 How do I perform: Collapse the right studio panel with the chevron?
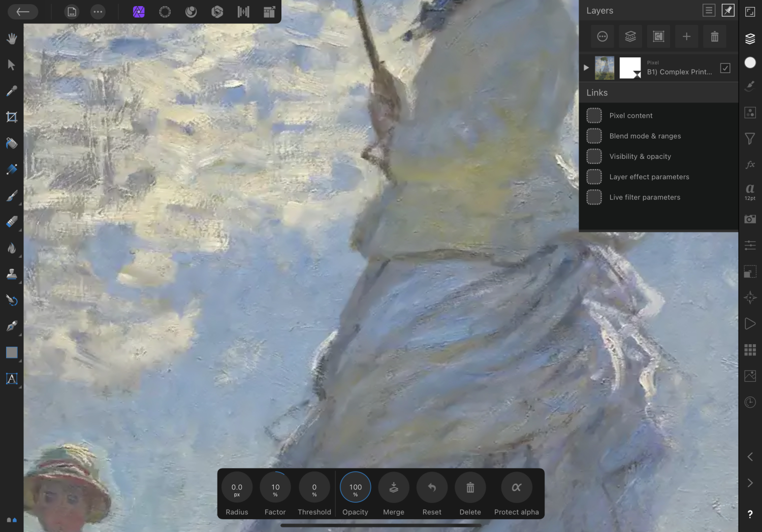coord(750,456)
